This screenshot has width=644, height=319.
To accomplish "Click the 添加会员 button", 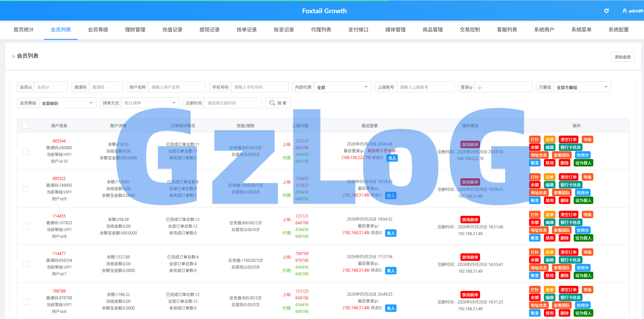I will [623, 57].
